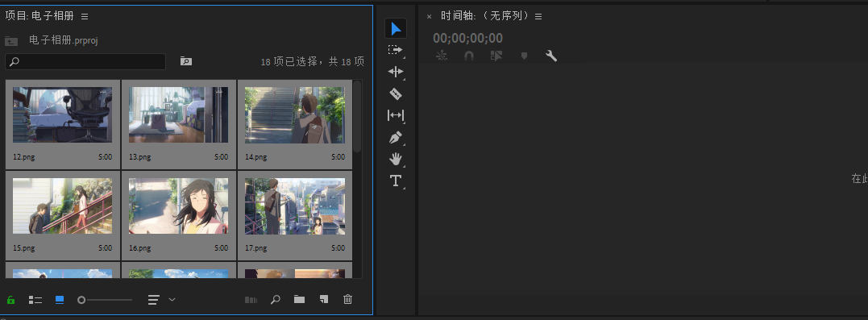Switch to list view

tap(35, 300)
